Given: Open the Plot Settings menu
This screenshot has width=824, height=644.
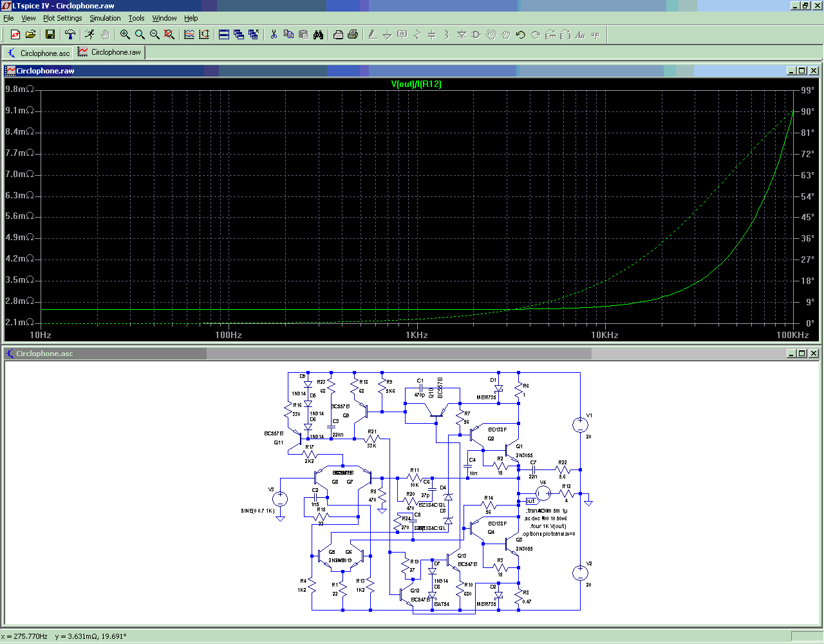Looking at the screenshot, I should point(62,18).
